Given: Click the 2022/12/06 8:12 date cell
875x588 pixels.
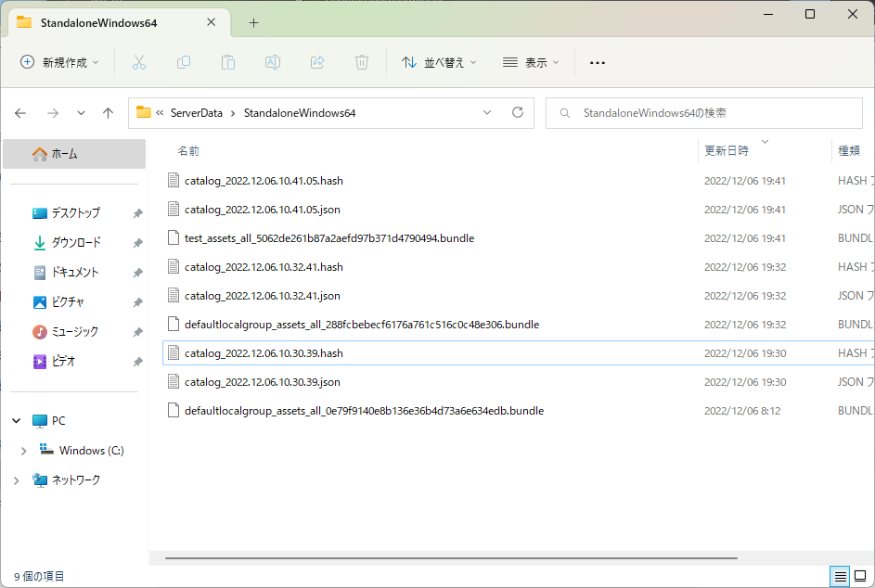Looking at the screenshot, I should [742, 411].
